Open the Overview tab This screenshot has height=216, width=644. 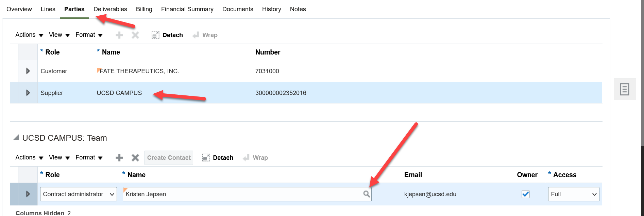click(19, 9)
